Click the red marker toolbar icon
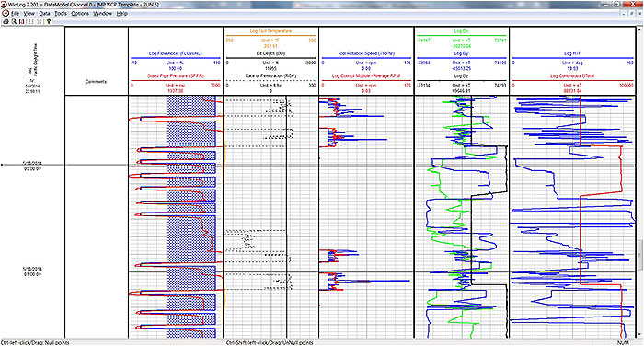 pyautogui.click(x=22, y=21)
